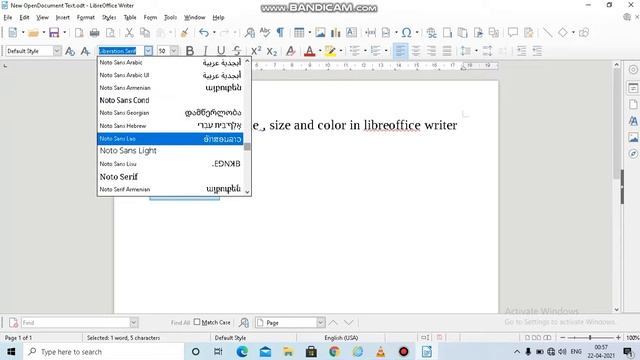This screenshot has width=640, height=360.
Task: Open the font size dropdown
Action: coord(174,51)
